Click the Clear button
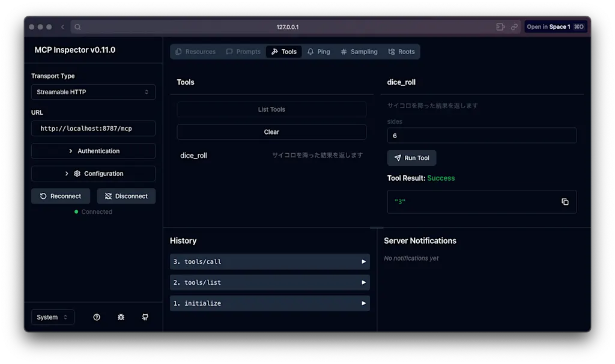Viewport: 615px width, 364px height. click(271, 132)
